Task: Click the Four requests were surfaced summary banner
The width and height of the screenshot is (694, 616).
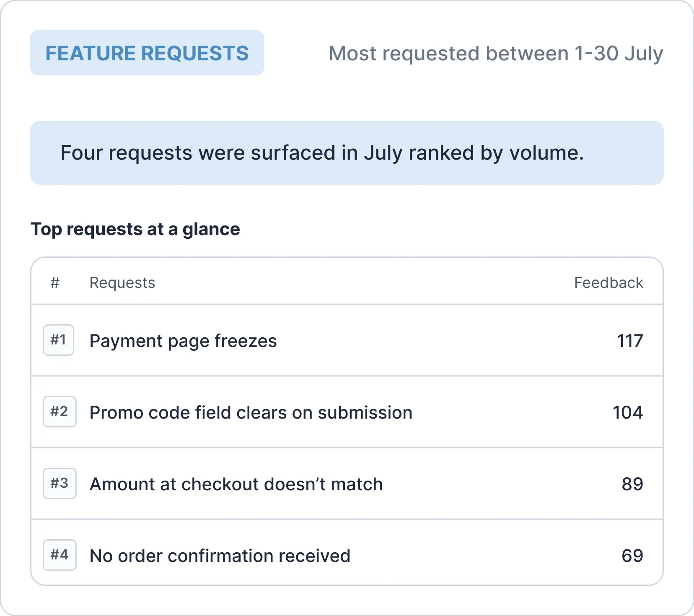Action: (x=347, y=153)
